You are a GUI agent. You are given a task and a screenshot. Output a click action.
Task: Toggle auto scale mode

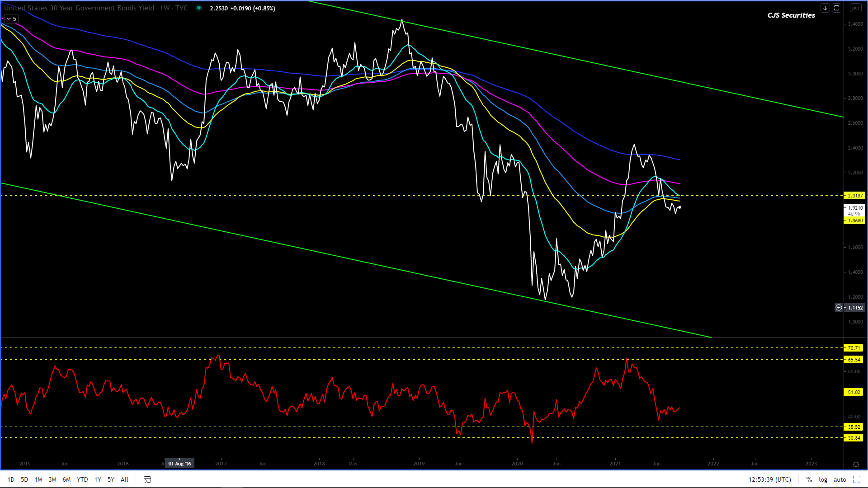[840, 479]
